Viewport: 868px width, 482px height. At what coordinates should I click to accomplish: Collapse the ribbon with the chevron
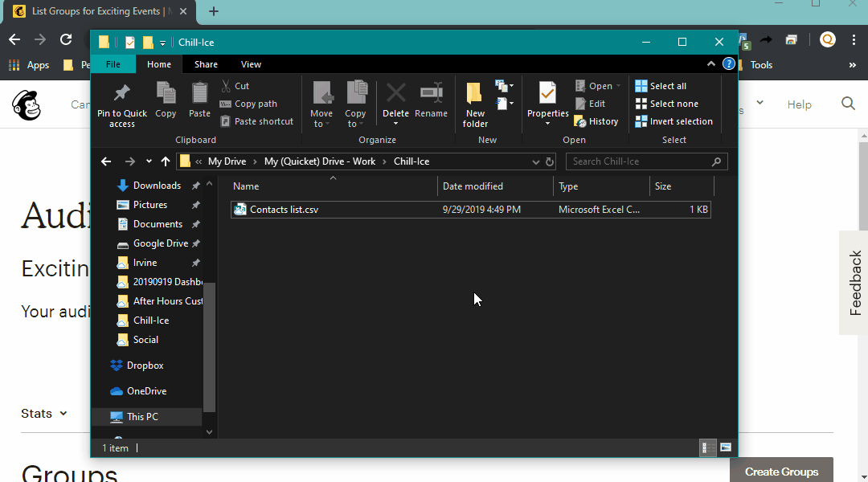click(710, 64)
